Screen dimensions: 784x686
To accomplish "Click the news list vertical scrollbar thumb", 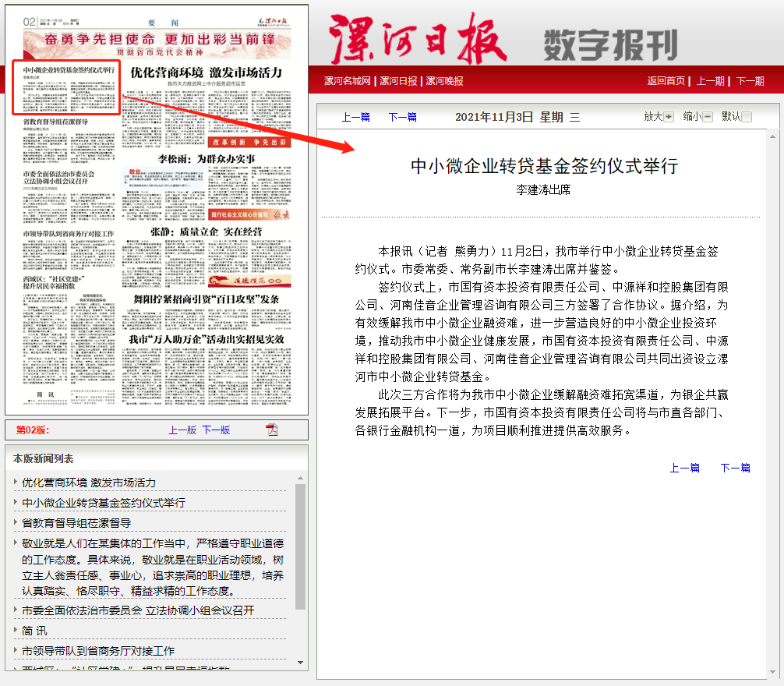I will [301, 546].
